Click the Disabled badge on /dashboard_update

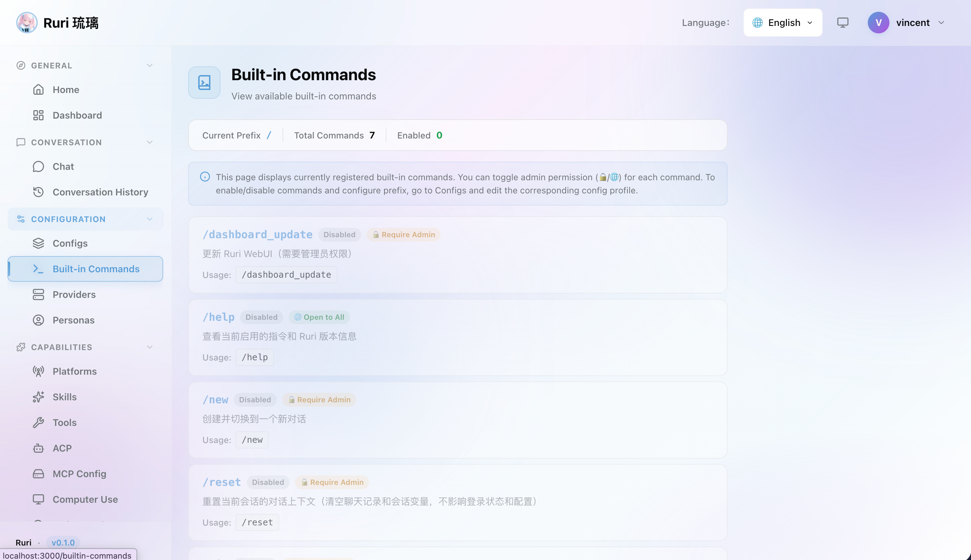(340, 235)
